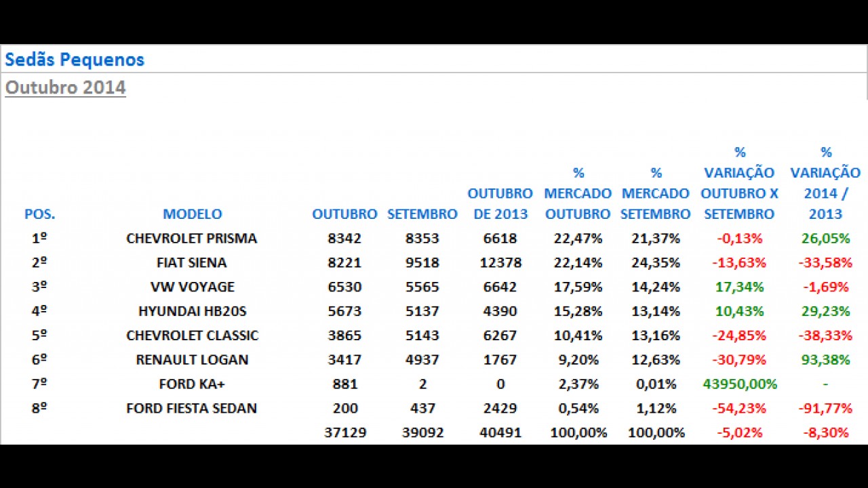Select HB20S 10,43% monthly variation

point(739,312)
